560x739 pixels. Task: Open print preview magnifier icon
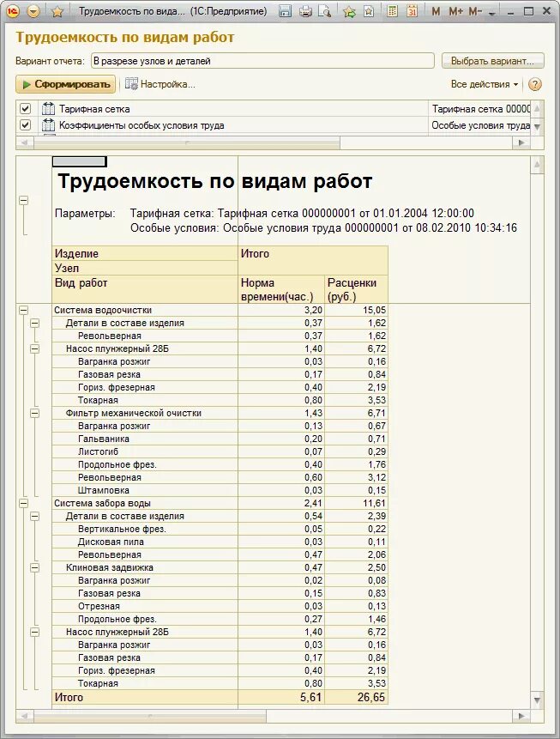324,11
